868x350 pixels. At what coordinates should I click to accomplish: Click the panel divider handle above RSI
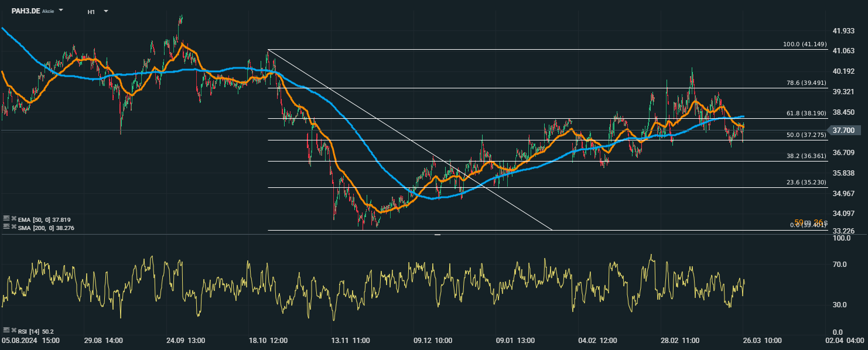point(437,234)
